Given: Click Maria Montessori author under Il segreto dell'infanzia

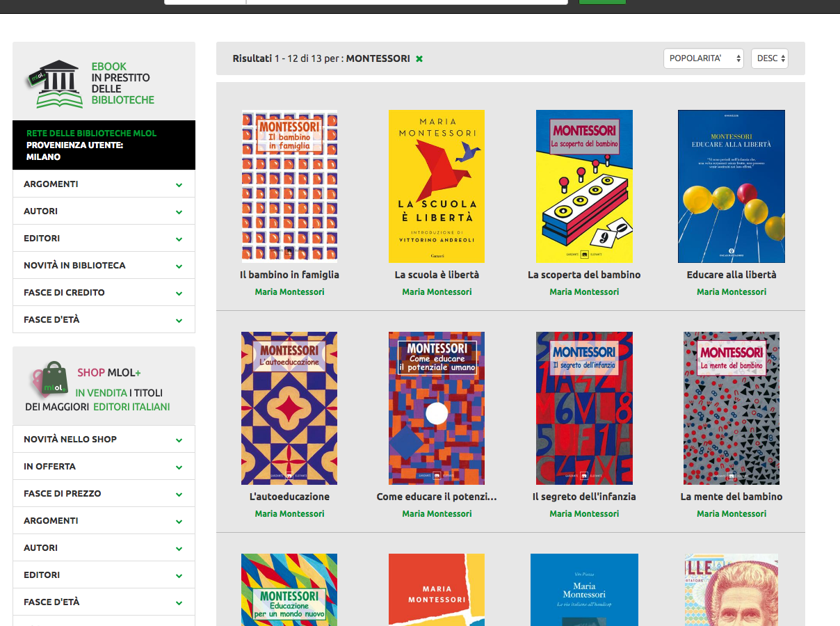Looking at the screenshot, I should 584,514.
